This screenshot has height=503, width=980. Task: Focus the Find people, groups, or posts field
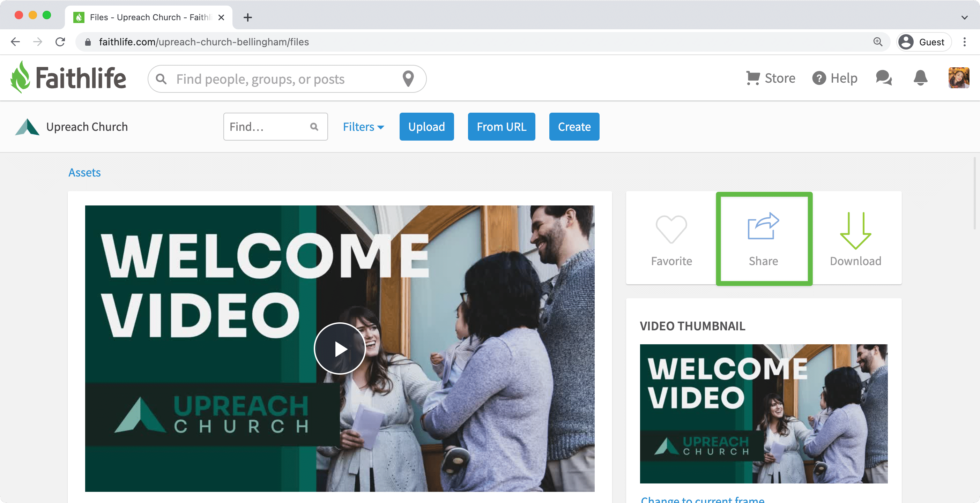point(287,79)
